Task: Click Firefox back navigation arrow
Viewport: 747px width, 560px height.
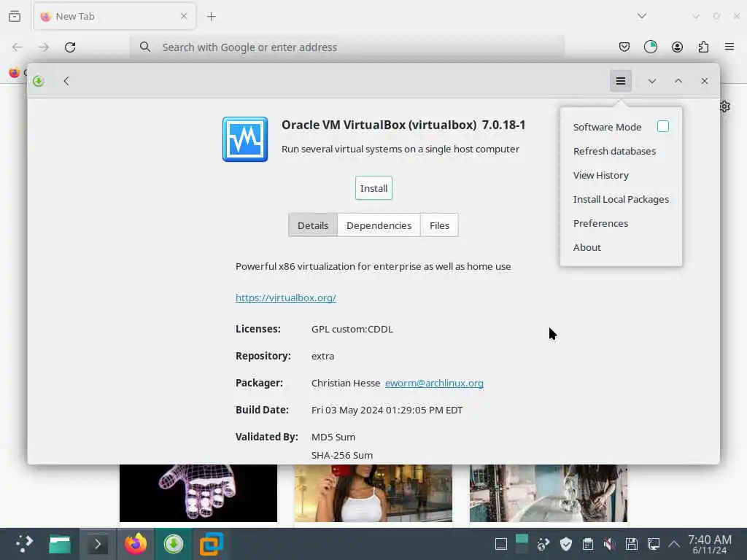Action: pos(18,47)
